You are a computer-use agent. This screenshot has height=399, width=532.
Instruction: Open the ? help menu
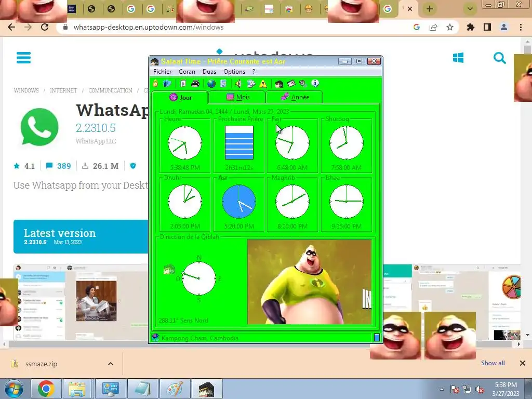pos(254,72)
